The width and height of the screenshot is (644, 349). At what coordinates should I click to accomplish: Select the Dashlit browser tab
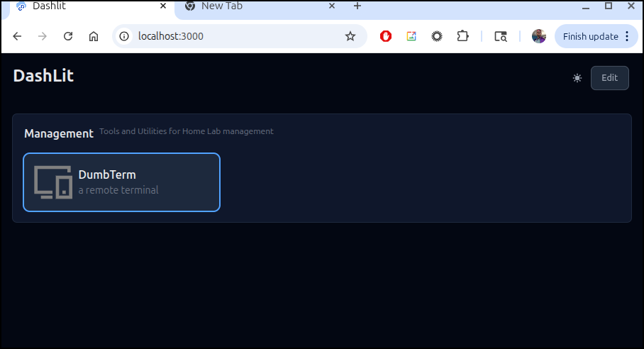pos(85,6)
